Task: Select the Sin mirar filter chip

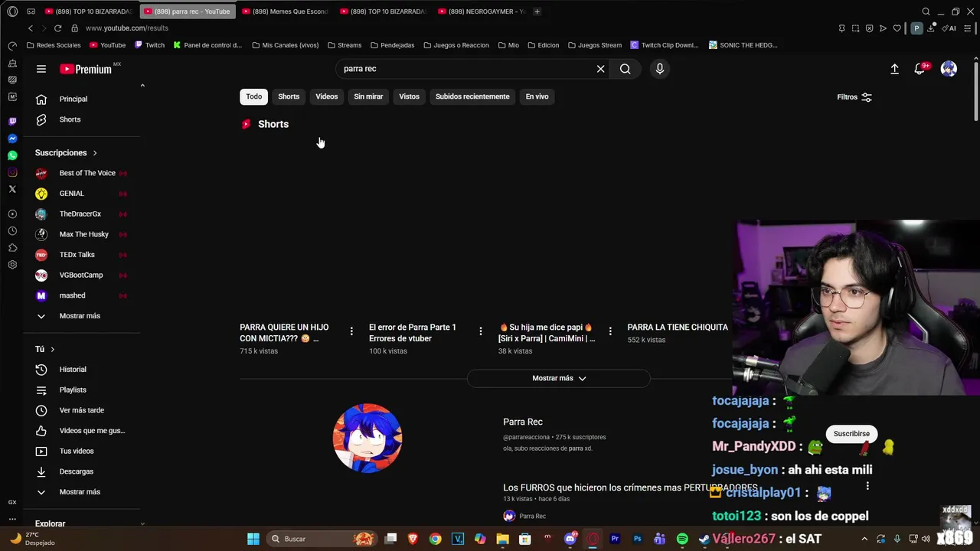Action: [368, 96]
